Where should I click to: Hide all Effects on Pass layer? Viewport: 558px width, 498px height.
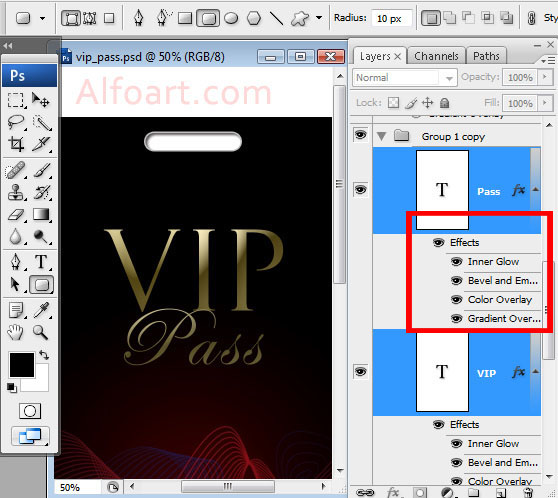(438, 243)
